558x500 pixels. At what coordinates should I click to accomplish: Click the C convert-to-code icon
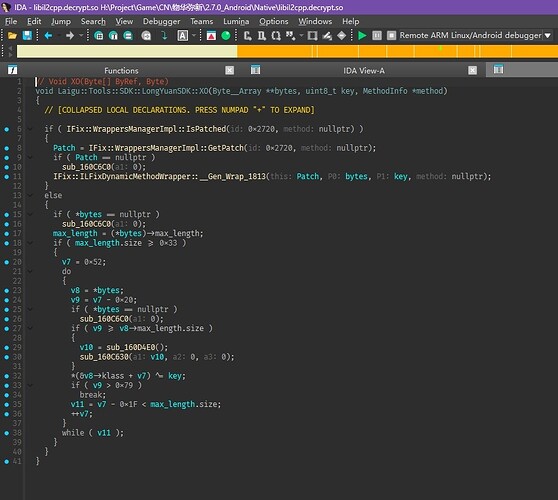click(247, 36)
